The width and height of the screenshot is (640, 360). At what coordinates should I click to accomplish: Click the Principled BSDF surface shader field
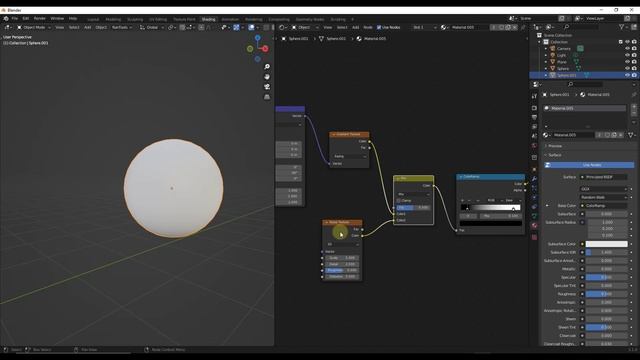click(604, 177)
